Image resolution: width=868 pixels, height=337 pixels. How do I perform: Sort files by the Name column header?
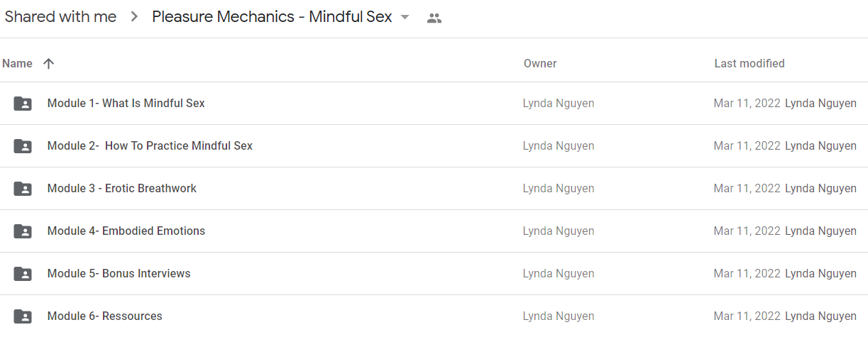click(x=17, y=63)
